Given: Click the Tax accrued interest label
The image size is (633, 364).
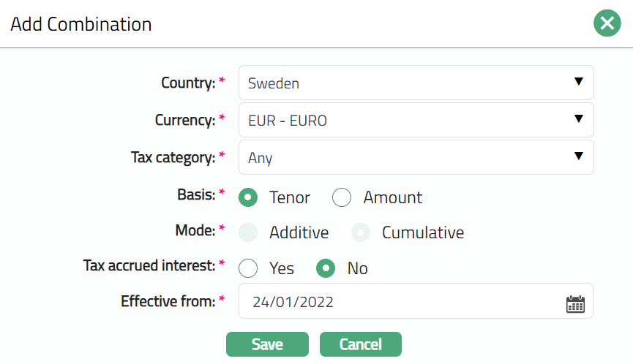Looking at the screenshot, I should click(149, 265).
